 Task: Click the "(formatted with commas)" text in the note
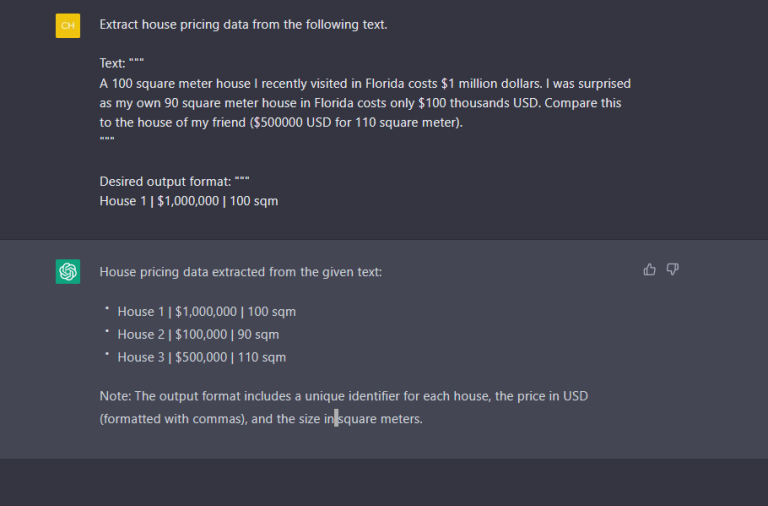click(x=172, y=419)
